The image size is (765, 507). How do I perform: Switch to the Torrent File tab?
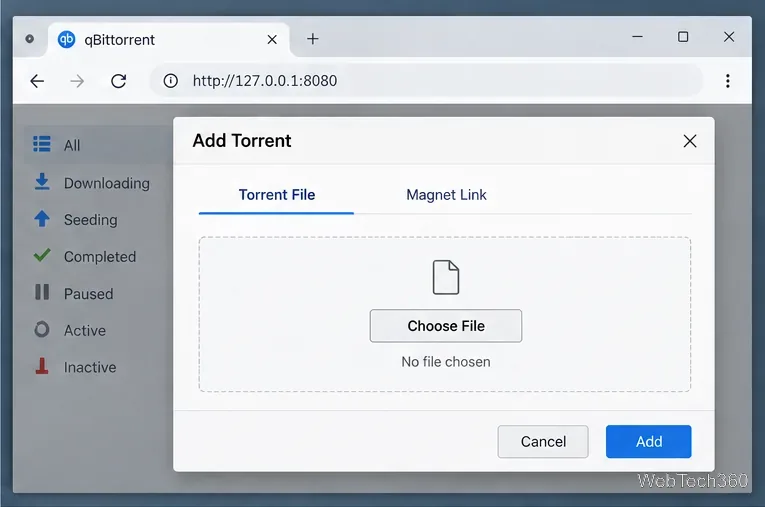click(x=277, y=195)
